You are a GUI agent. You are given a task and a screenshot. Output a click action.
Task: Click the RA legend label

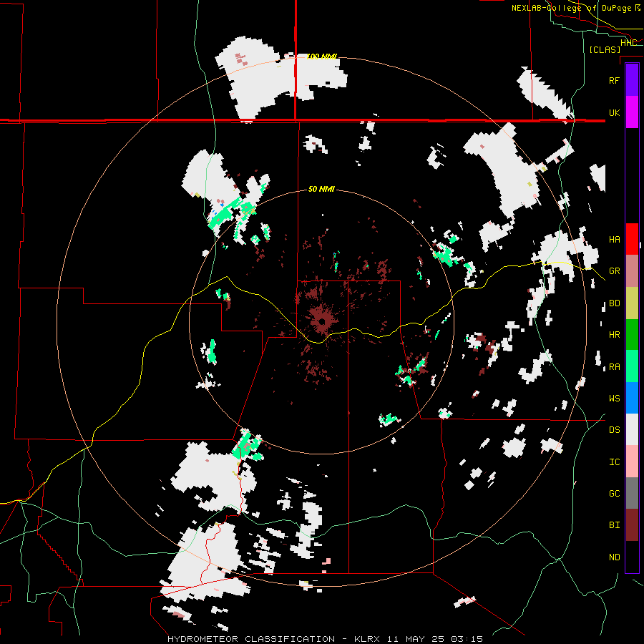pyautogui.click(x=614, y=367)
